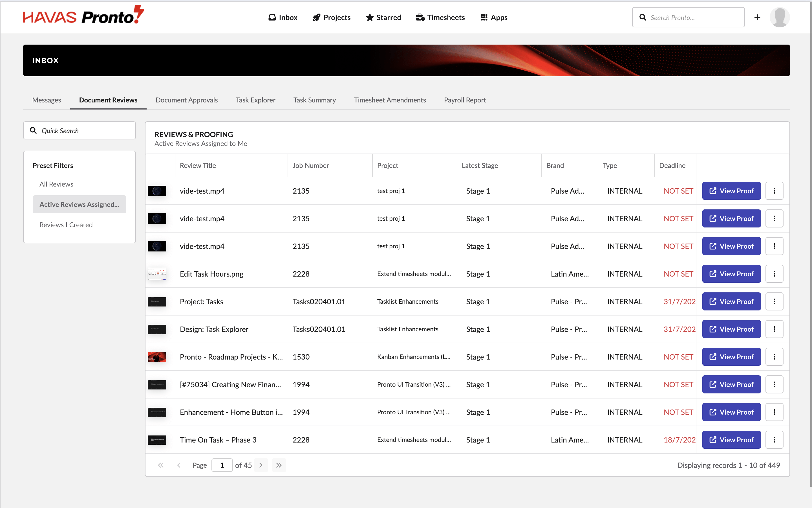Image resolution: width=812 pixels, height=508 pixels.
Task: Click the page number input field
Action: coord(222,465)
